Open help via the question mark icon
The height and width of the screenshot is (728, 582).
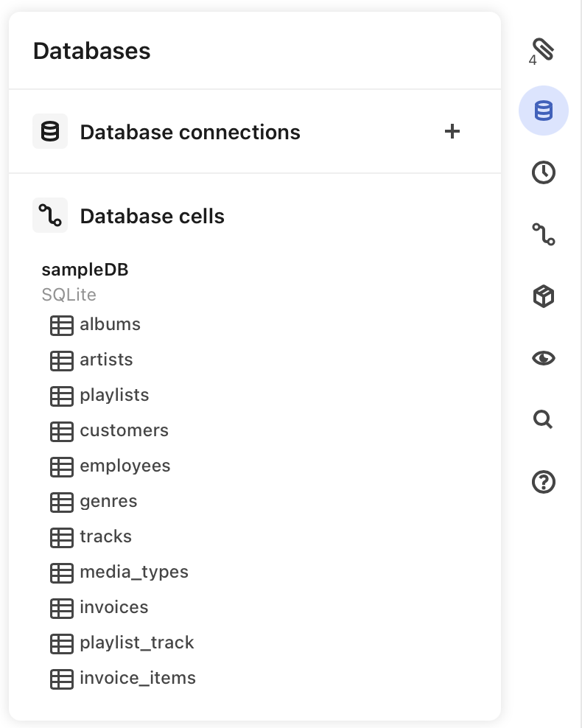[543, 481]
